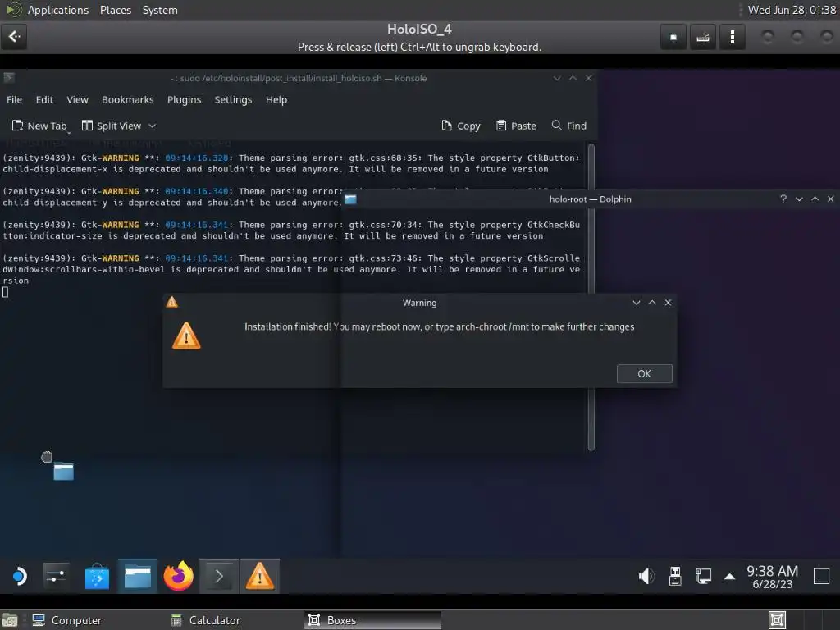
Task: Open Settings menu in Konsole
Action: 233,99
